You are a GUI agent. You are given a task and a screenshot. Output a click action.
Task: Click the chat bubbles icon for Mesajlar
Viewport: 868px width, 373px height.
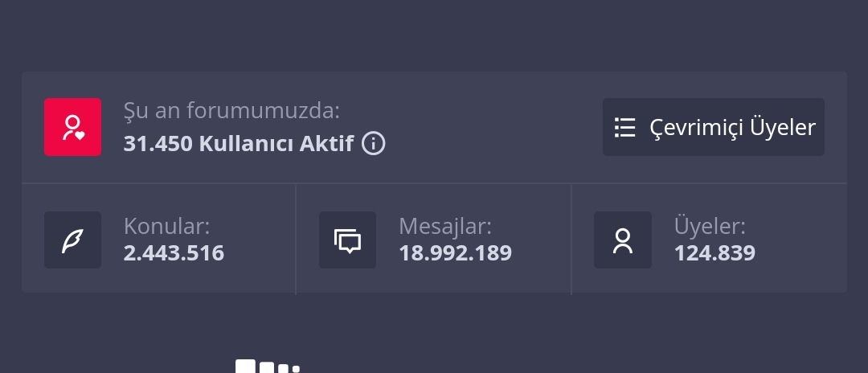click(x=348, y=240)
